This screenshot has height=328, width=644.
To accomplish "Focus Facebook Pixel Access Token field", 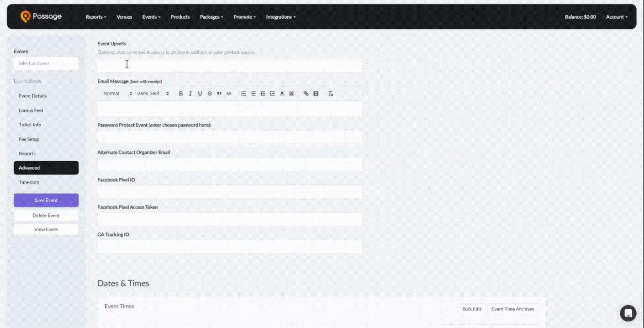I will (230, 219).
